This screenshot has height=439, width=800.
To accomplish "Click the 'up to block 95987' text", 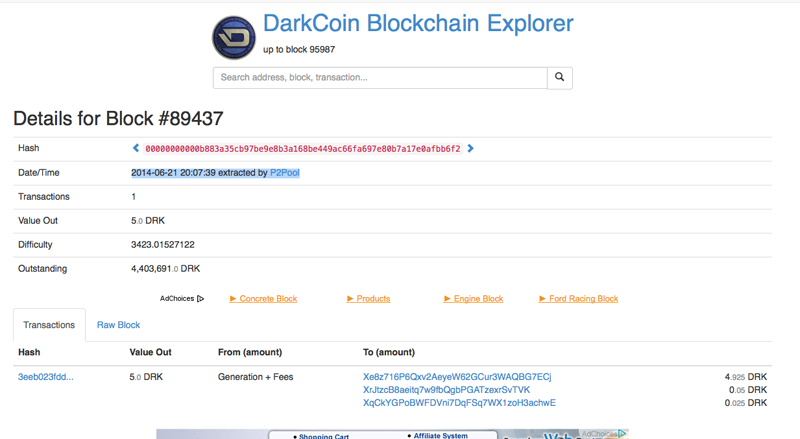I will pos(299,50).
